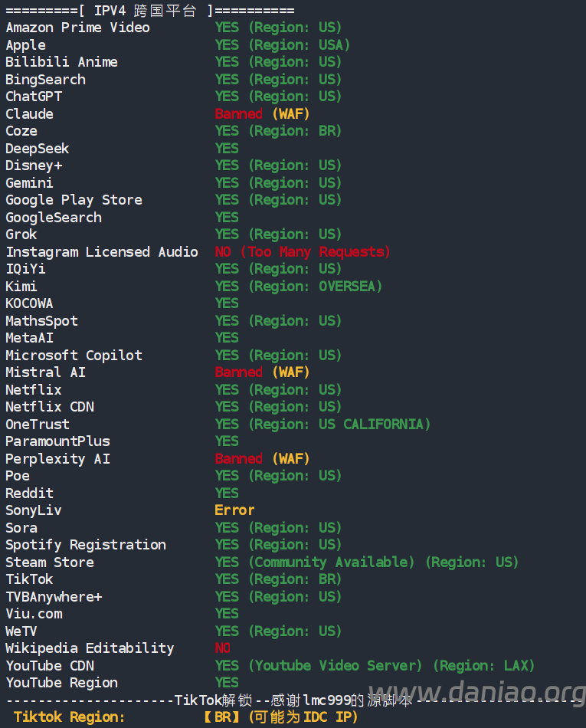Select the 'KOCOWA' entry
Viewport: 586px width, 728px height.
click(30, 303)
